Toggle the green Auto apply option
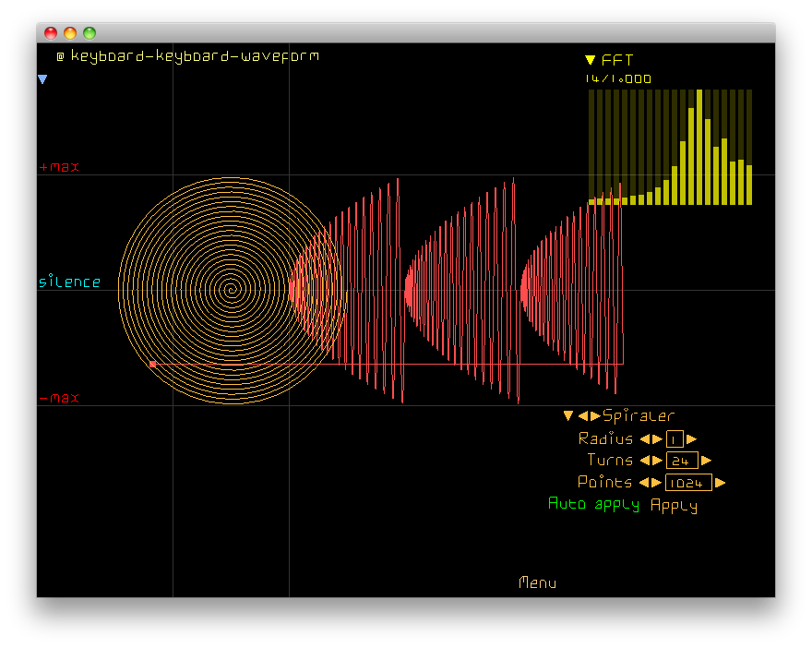Image resolution: width=812 pixels, height=648 pixels. point(593,504)
